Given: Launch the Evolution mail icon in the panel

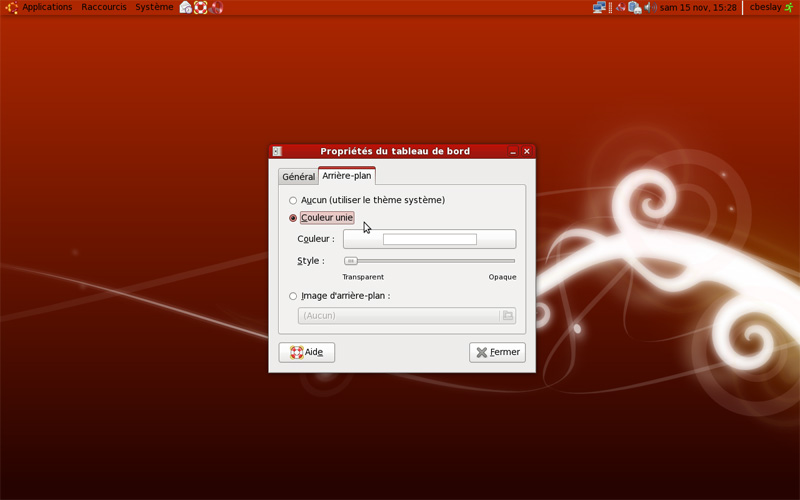Looking at the screenshot, I should (186, 8).
